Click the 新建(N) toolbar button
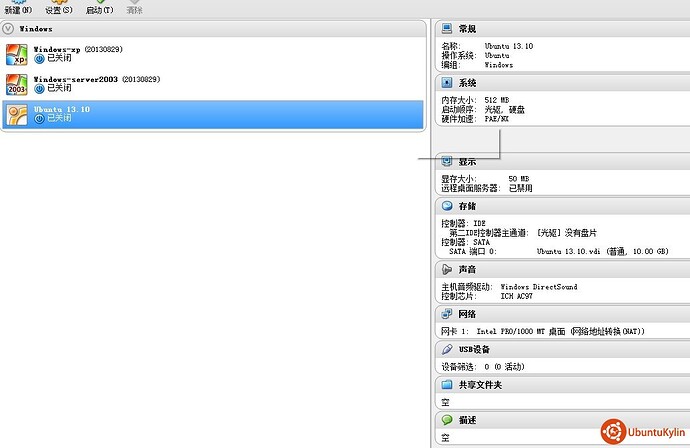This screenshot has width=690, height=448. point(18,7)
